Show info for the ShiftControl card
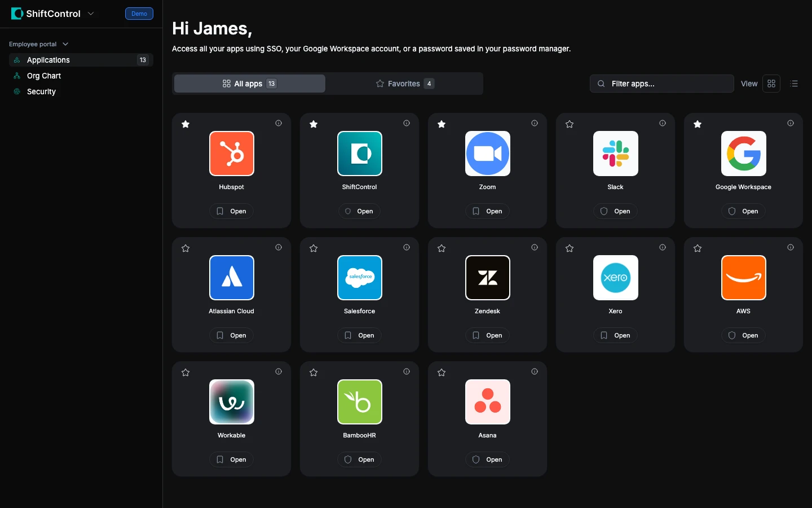The width and height of the screenshot is (812, 508). tap(407, 123)
